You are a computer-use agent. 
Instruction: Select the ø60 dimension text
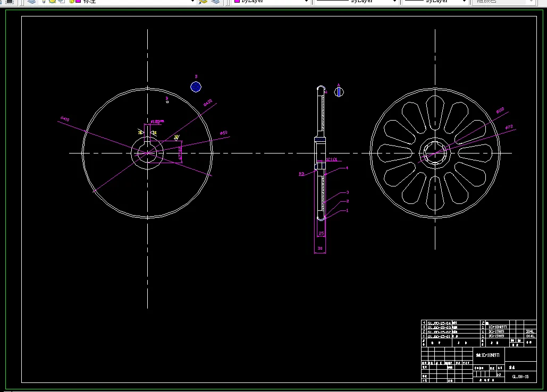point(224,133)
